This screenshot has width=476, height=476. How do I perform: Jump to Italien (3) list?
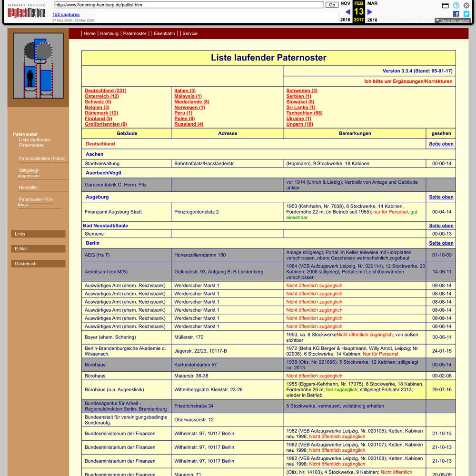coord(185,90)
